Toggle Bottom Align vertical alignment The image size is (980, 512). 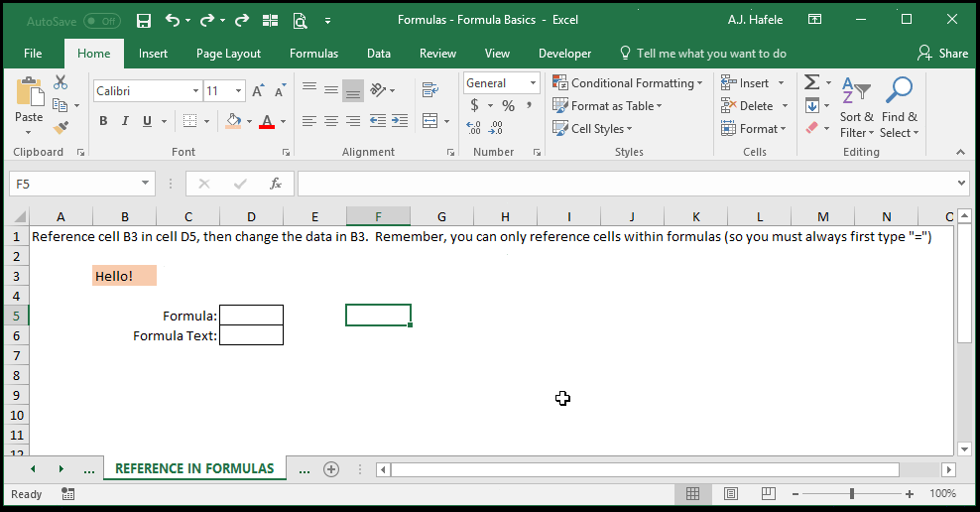coord(353,90)
